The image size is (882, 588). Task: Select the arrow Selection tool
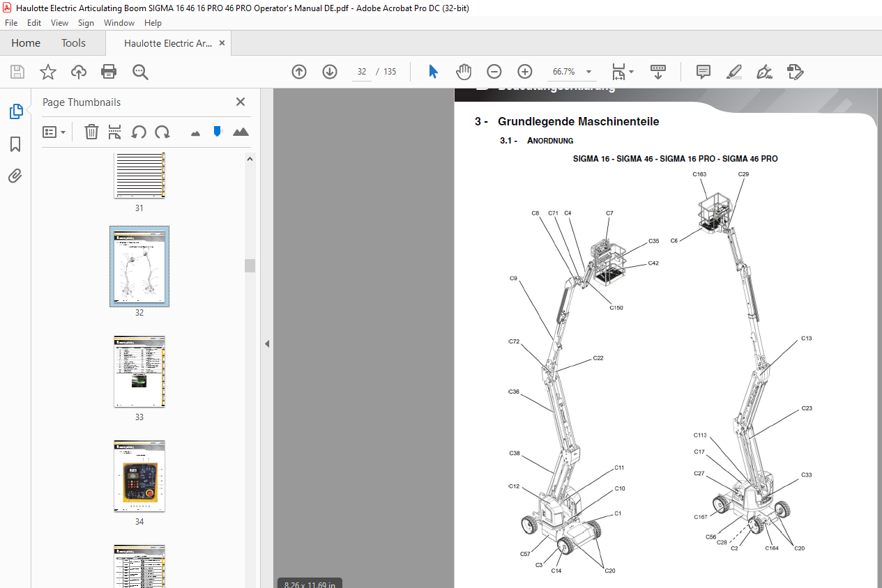tap(433, 72)
